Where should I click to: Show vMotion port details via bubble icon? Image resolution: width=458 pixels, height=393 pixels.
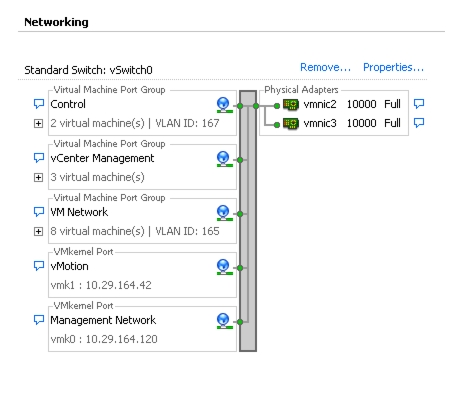[x=39, y=266]
